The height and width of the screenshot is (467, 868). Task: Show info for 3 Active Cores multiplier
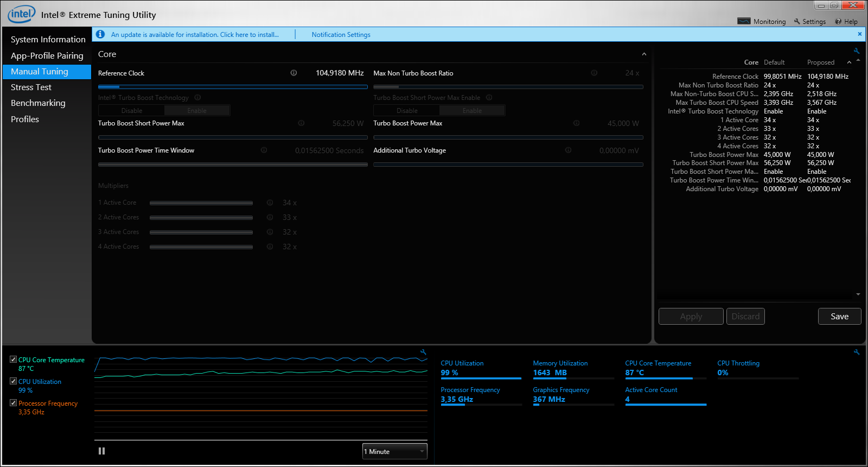point(270,232)
